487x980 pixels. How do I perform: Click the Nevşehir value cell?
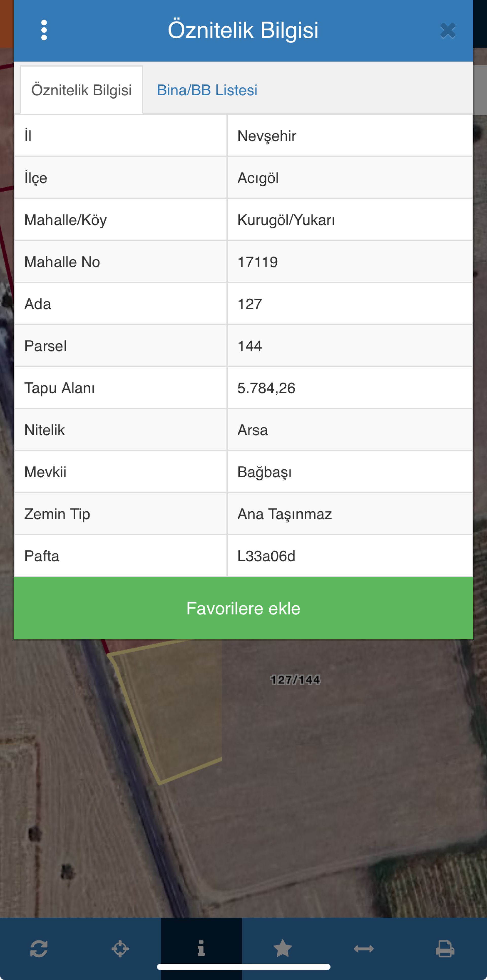coord(267,136)
